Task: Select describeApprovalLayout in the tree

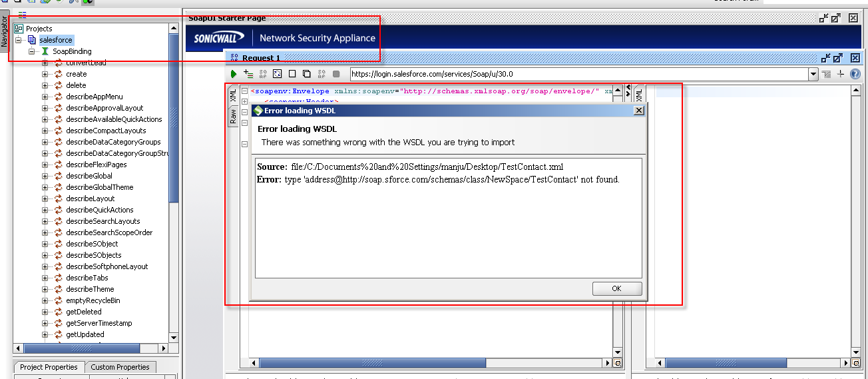Action: [105, 108]
